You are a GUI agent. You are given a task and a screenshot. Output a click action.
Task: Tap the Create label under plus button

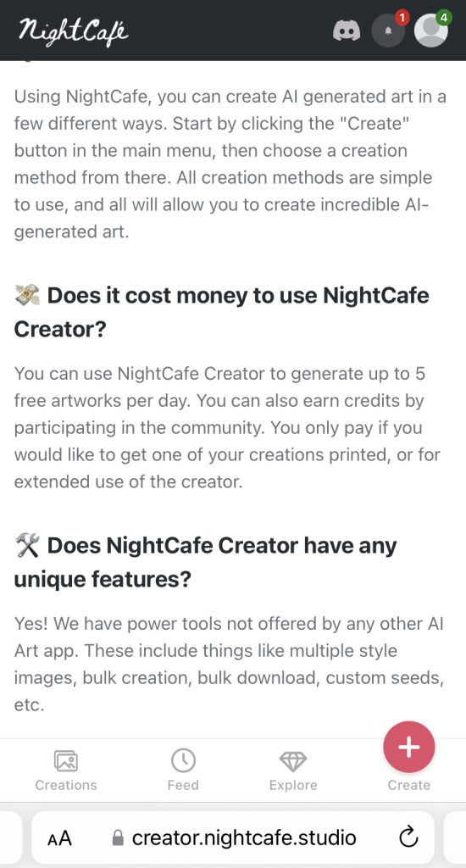pyautogui.click(x=409, y=785)
